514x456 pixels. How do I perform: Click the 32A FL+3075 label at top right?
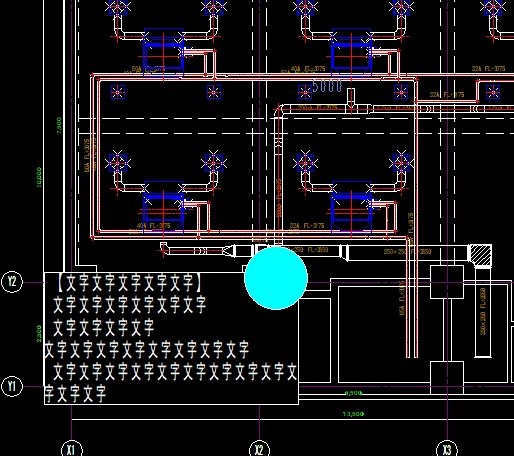tap(488, 69)
